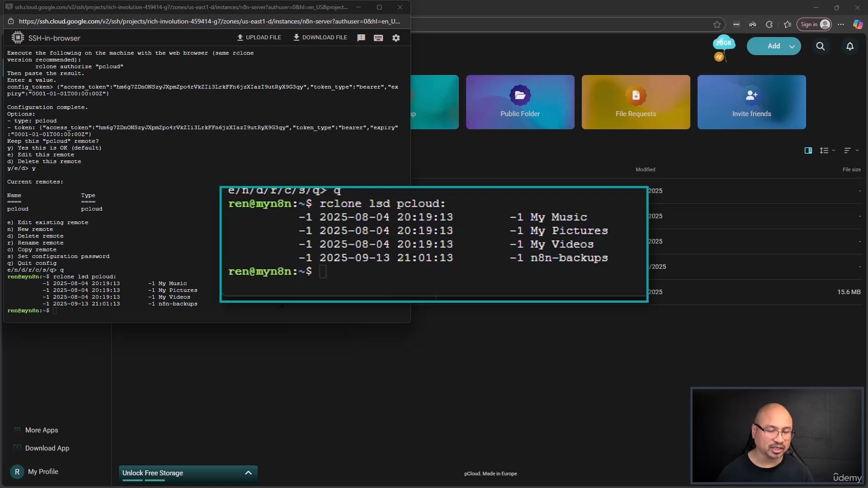Screen dimensions: 868x488
Task: Click UPLOAD FILE in SSH toolbar
Action: (x=259, y=38)
